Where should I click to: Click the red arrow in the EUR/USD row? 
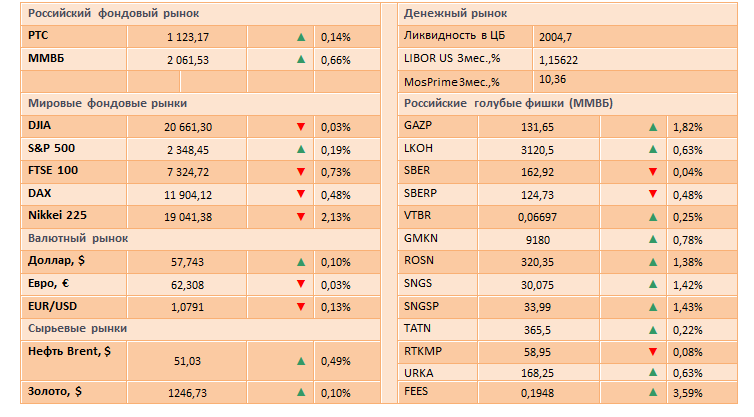click(301, 306)
